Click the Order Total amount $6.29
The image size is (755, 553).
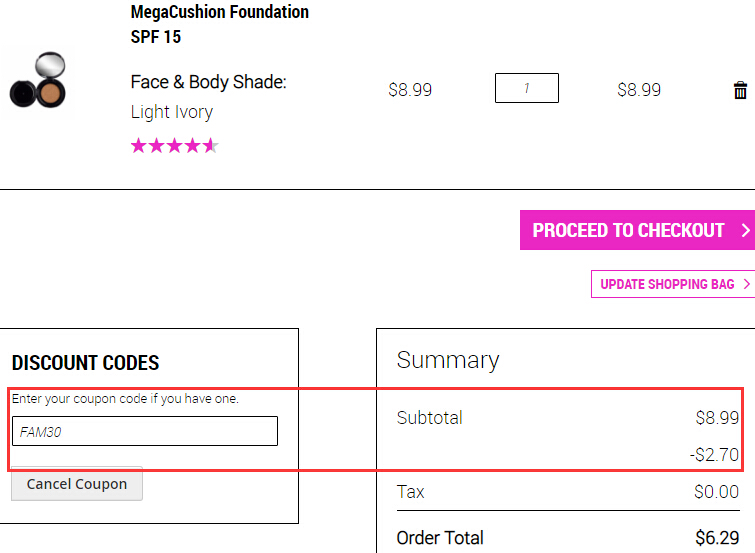tap(717, 538)
